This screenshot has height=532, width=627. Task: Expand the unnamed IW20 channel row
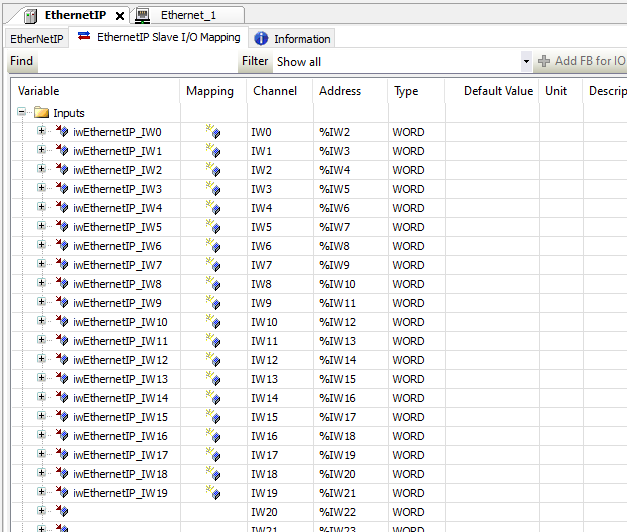[41, 510]
